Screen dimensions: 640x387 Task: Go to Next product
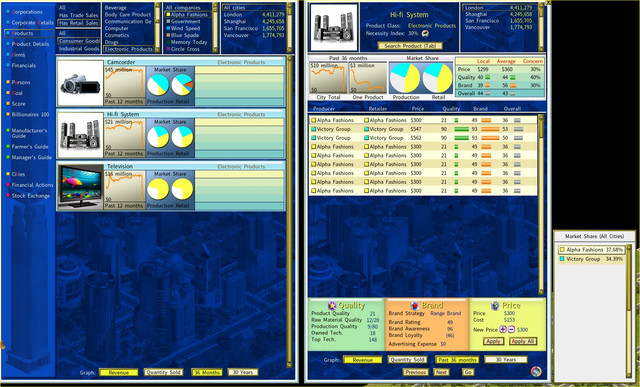click(441, 372)
